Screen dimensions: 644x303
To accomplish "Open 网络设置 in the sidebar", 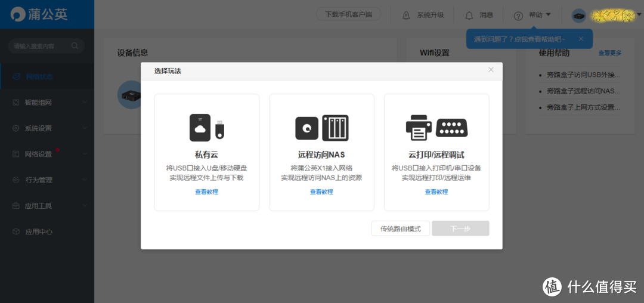I will point(39,154).
